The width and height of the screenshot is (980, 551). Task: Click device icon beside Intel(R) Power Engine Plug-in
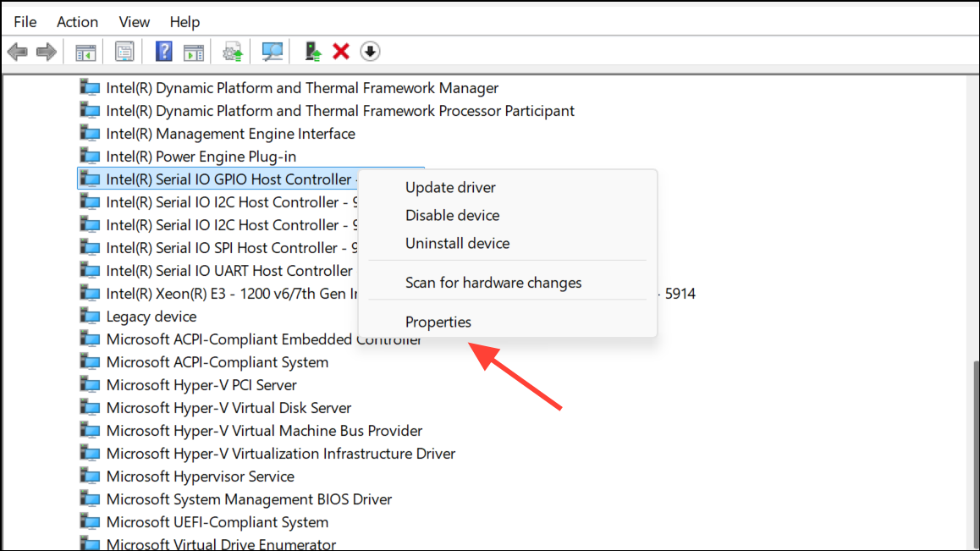[x=90, y=156]
